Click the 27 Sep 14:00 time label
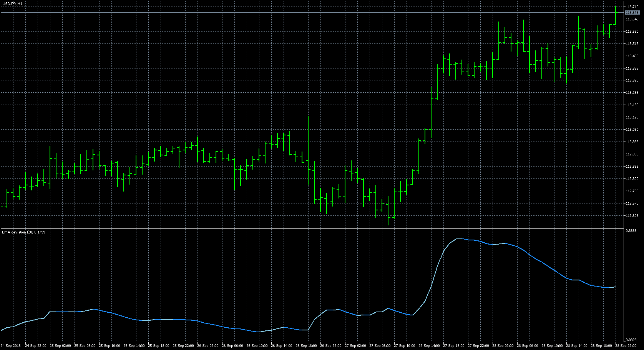This screenshot has height=350, width=644. tap(429, 346)
